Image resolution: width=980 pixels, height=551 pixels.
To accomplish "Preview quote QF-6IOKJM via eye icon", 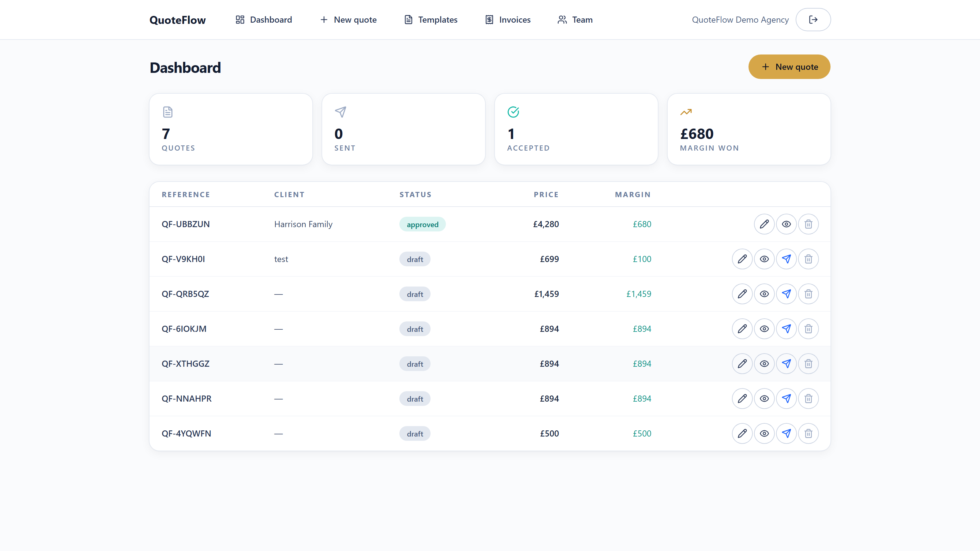I will [x=764, y=329].
